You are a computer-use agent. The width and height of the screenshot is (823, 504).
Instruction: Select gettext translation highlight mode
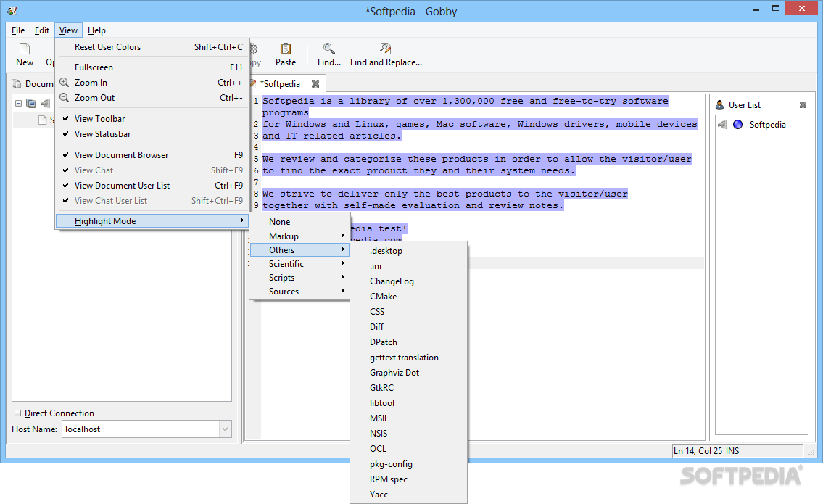(408, 358)
